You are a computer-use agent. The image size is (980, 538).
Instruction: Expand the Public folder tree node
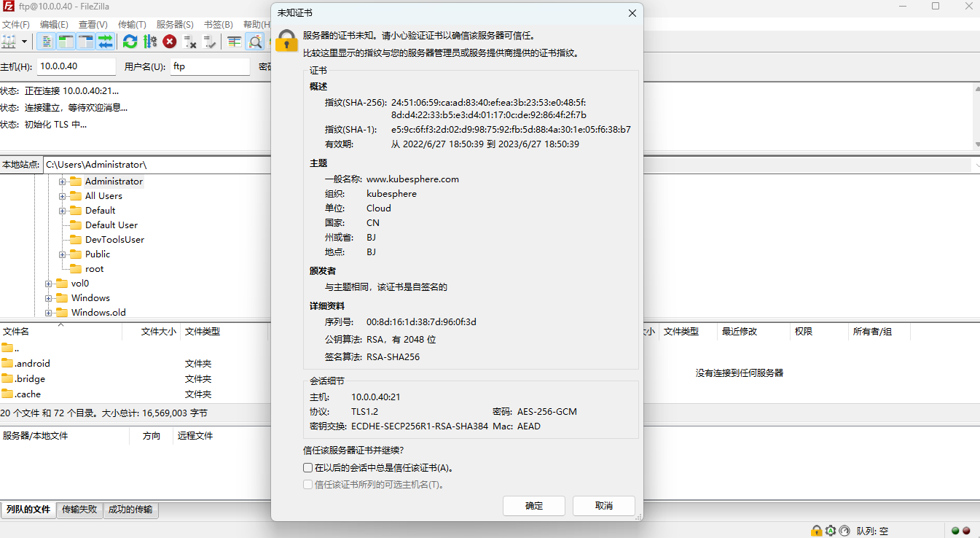pos(63,254)
